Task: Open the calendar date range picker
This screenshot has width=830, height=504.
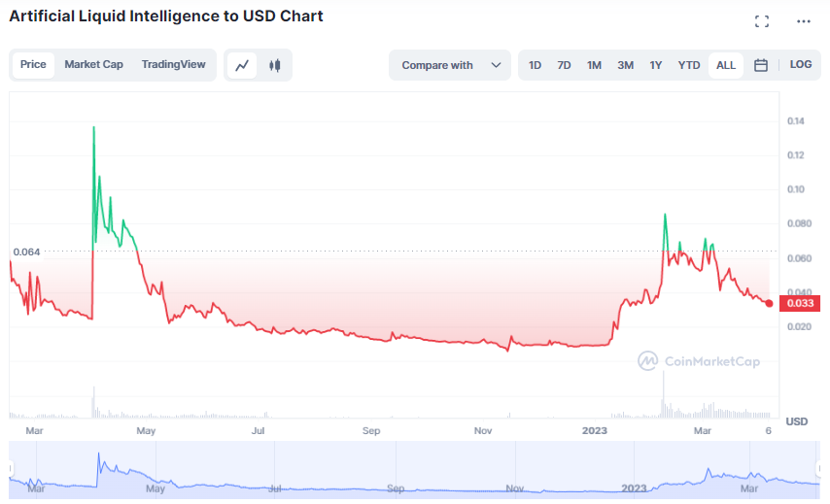Action: (x=761, y=65)
